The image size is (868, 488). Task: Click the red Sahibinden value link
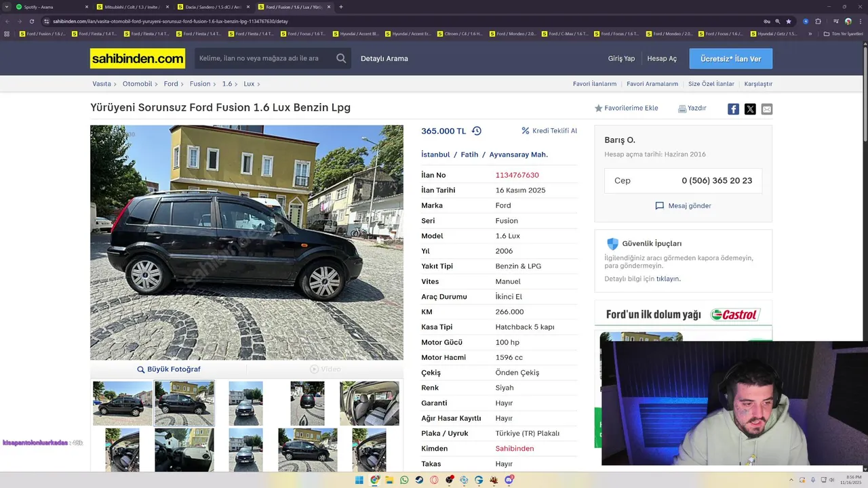[x=515, y=449]
